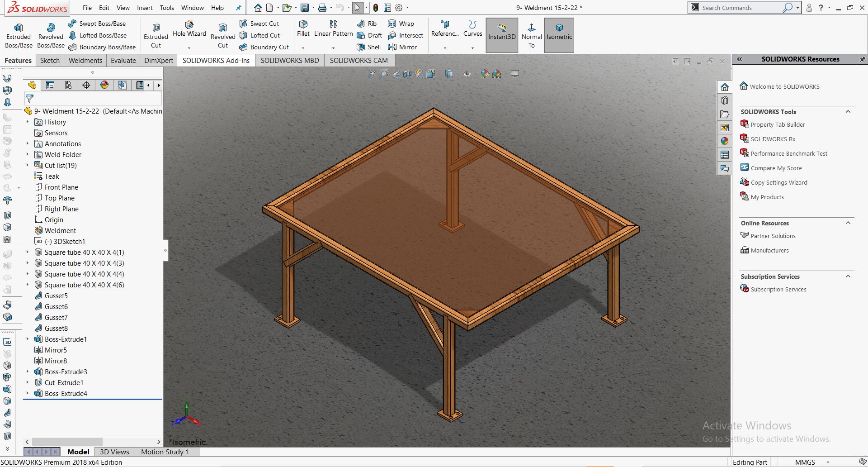This screenshot has height=467, width=868.
Task: Select the Draft tool
Action: coord(369,35)
